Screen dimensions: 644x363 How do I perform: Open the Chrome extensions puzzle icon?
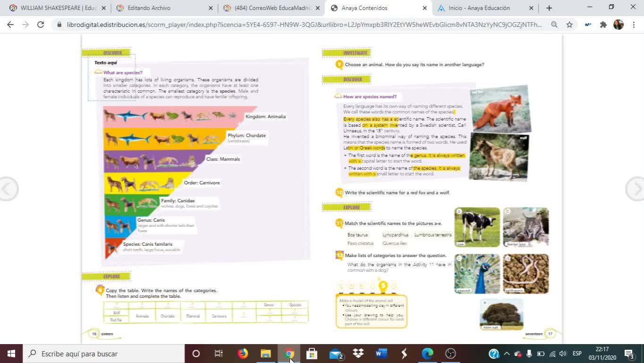(x=603, y=25)
